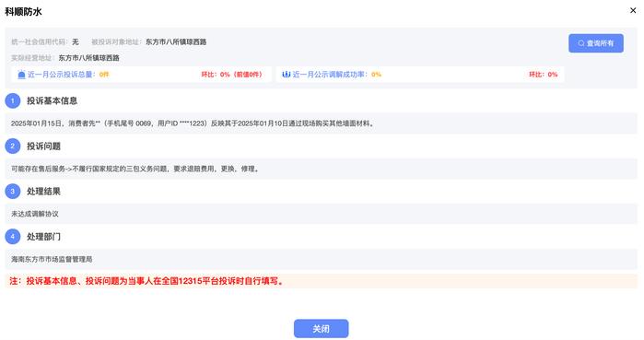Viewport: 644px width, 340px height.
Task: Click the text 可能存在售后服务 complaint issue
Action: [x=135, y=169]
